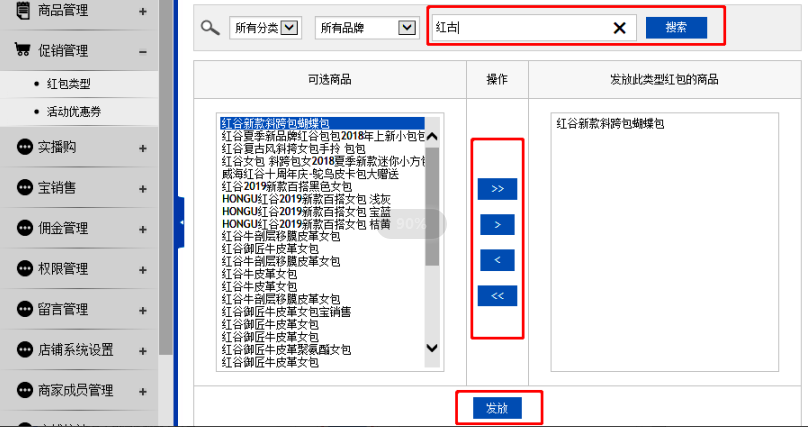808x427 pixels.
Task: Select 威海红谷十周年庆-鸵鸟皮卡包大赠送 item
Action: [x=310, y=174]
